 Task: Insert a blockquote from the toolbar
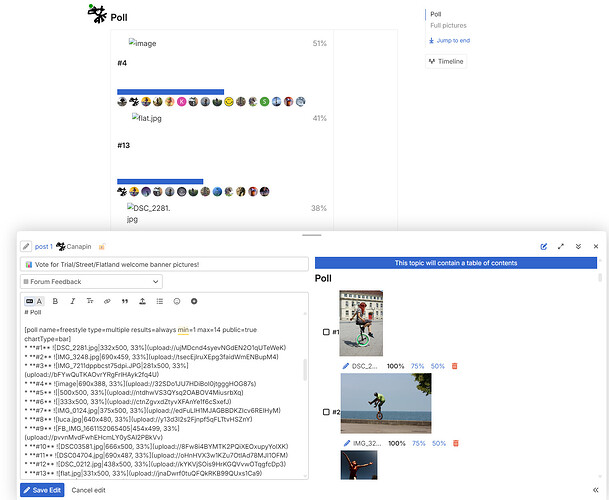125,301
